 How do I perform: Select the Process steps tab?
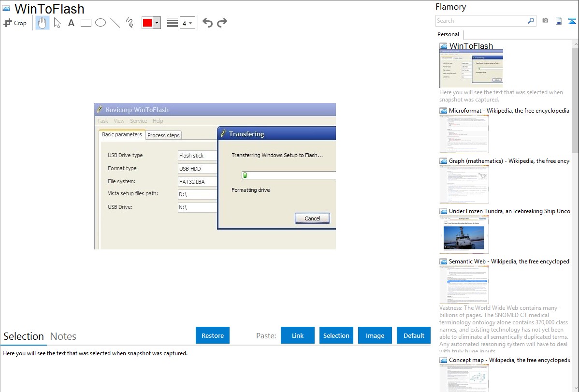pyautogui.click(x=163, y=135)
